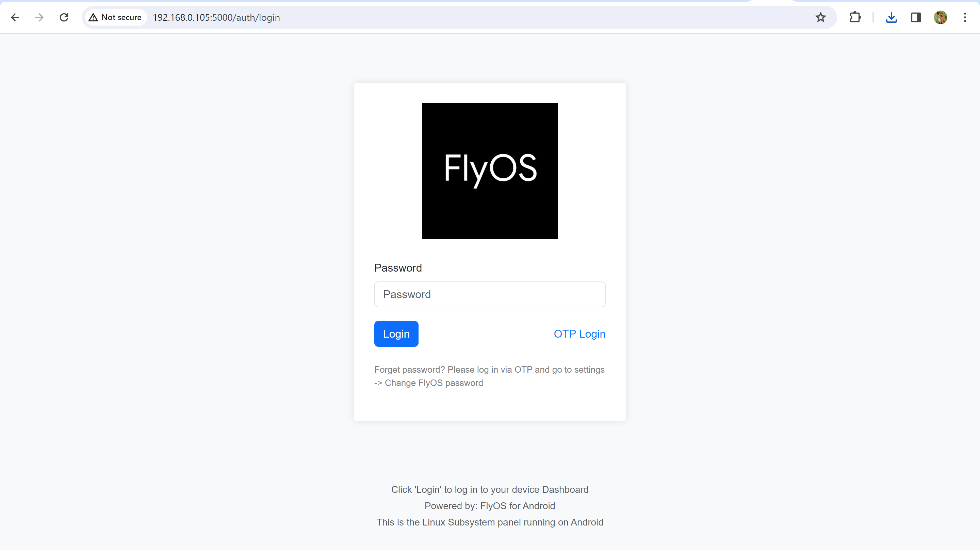Viewport: 980px width, 550px height.
Task: Bookmark the page using the star icon
Action: click(x=821, y=17)
